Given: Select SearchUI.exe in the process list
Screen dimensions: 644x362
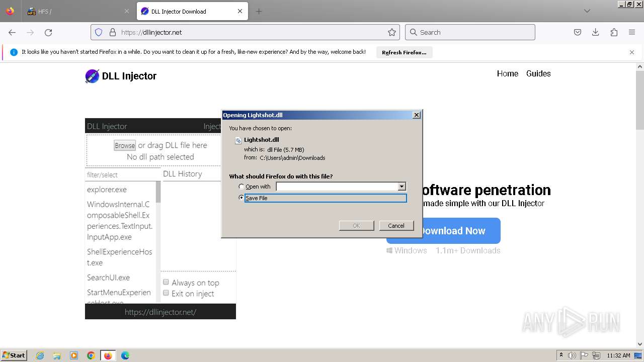Looking at the screenshot, I should [x=108, y=278].
